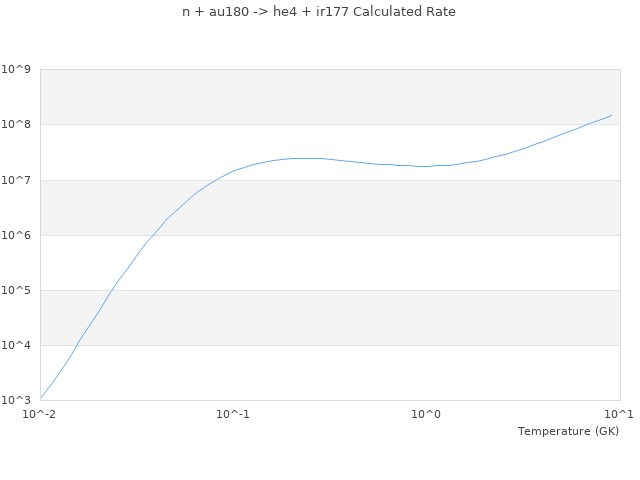
Task: Click the white band between 10^3 and 10^4
Action: pyautogui.click(x=330, y=373)
